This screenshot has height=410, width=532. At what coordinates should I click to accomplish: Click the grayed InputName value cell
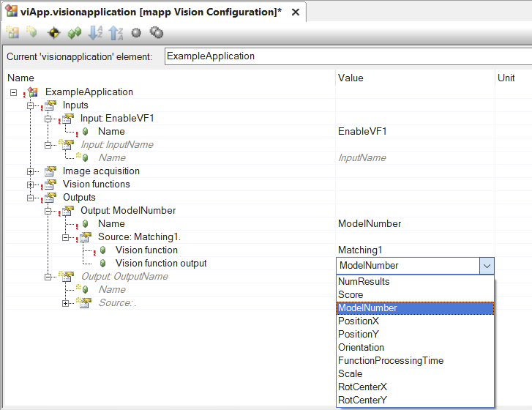(415, 158)
